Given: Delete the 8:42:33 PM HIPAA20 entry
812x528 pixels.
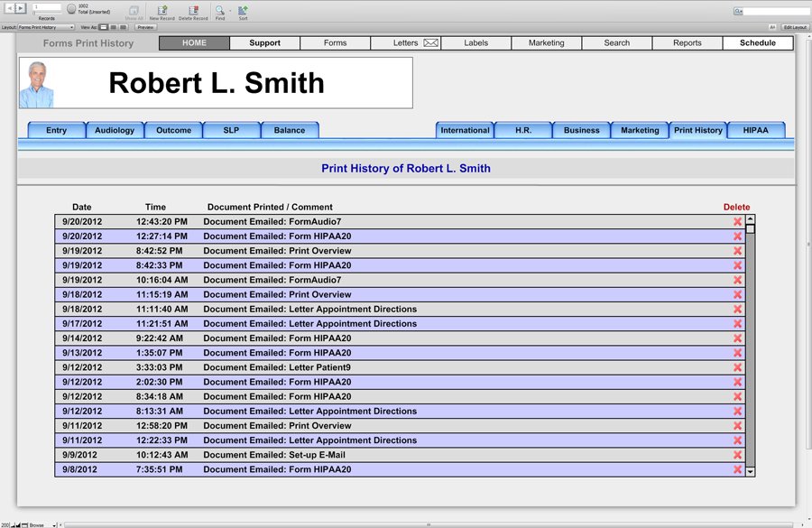Looking at the screenshot, I should pyautogui.click(x=737, y=265).
